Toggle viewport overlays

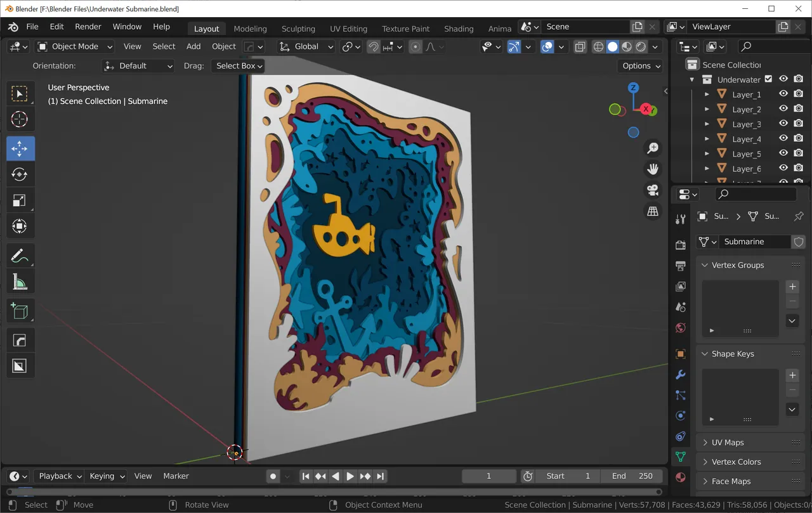(x=547, y=46)
